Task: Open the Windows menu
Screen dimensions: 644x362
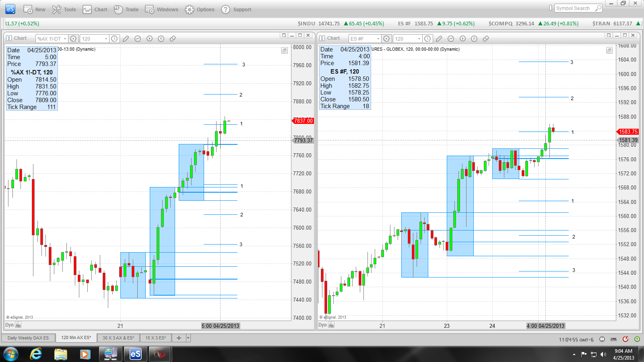Action: (161, 9)
